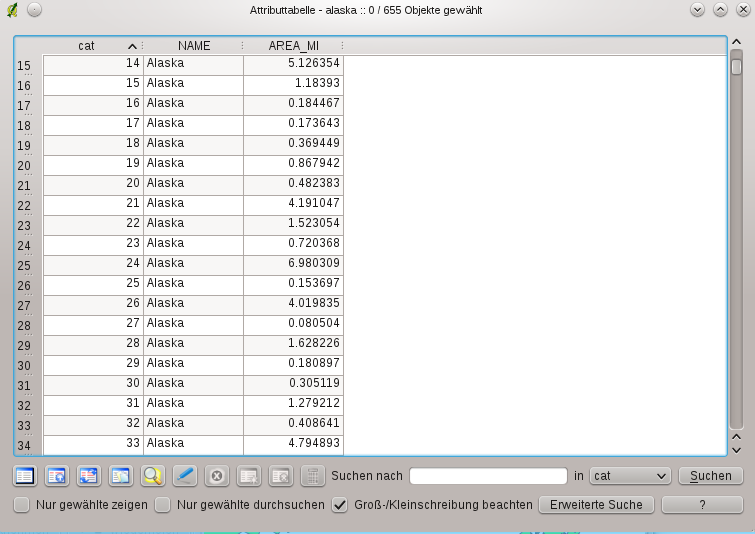This screenshot has height=534, width=755.
Task: Open the 'cat' field dropdown
Action: click(630, 476)
